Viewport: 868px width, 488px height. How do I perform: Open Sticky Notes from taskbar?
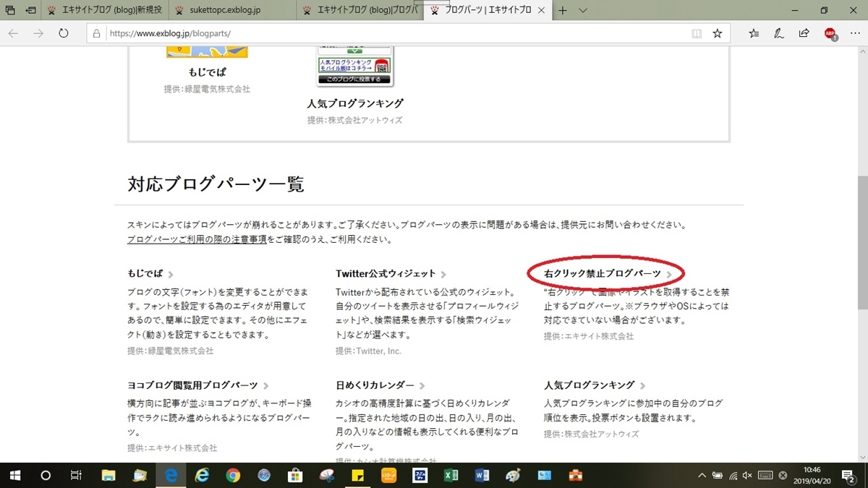357,475
